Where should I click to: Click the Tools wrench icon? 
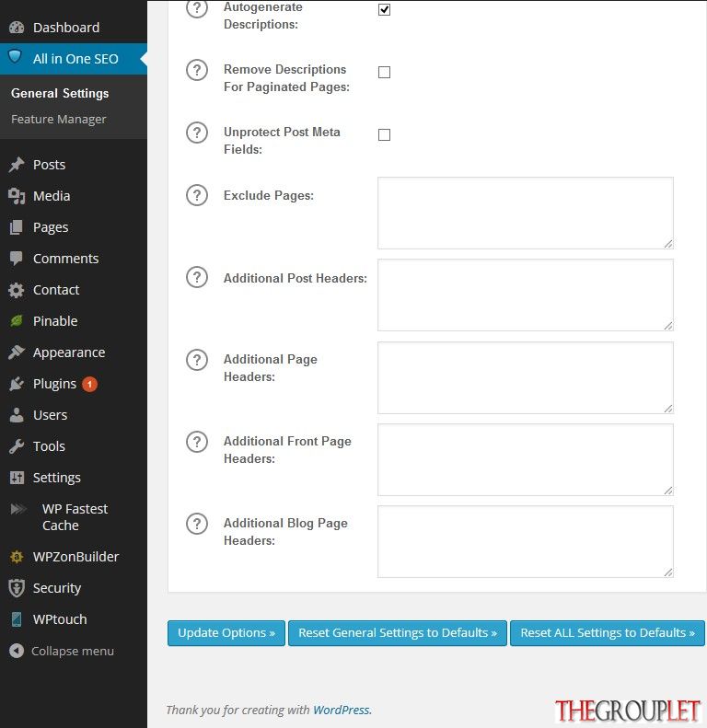[17, 446]
